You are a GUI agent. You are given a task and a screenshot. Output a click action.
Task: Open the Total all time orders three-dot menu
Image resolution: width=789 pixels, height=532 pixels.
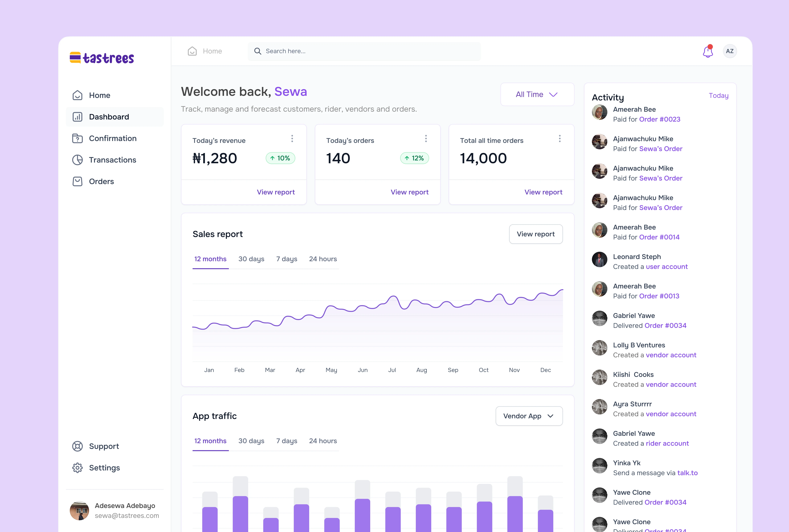point(560,138)
